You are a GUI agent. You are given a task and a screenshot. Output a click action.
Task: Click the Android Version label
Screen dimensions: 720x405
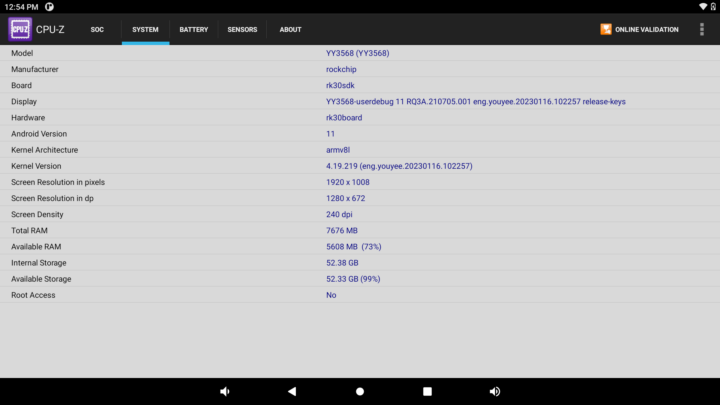pyautogui.click(x=39, y=134)
